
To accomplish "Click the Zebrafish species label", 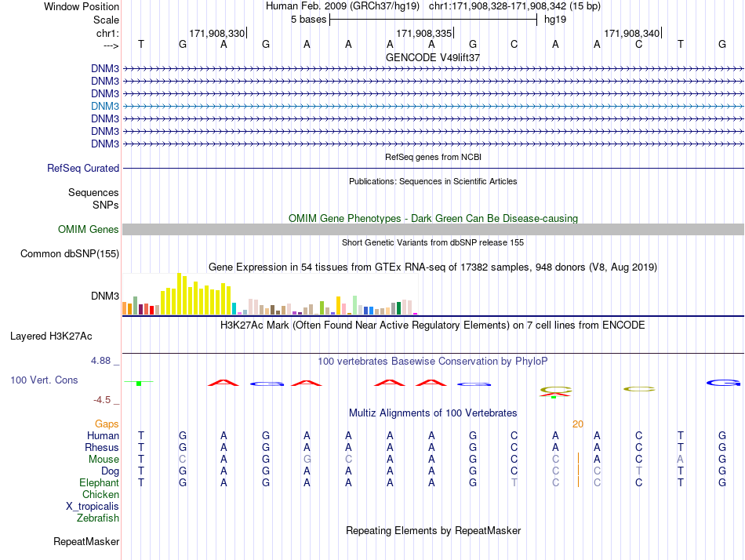I will [x=98, y=518].
